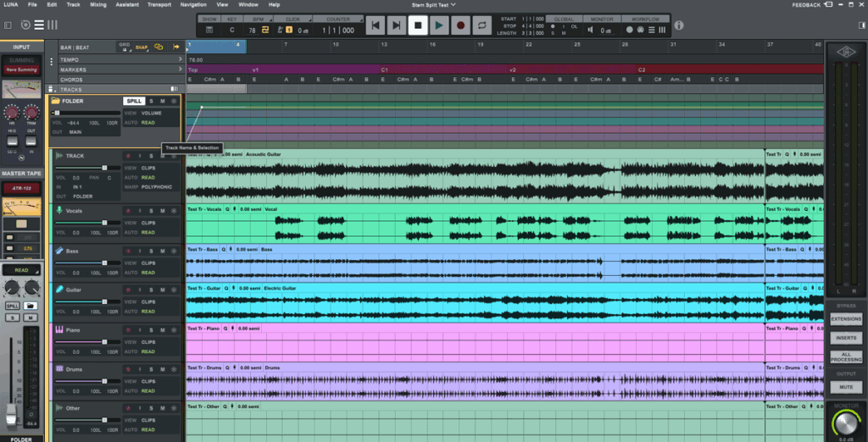Click the output MUTE button
This screenshot has height=442, width=868.
click(846, 387)
